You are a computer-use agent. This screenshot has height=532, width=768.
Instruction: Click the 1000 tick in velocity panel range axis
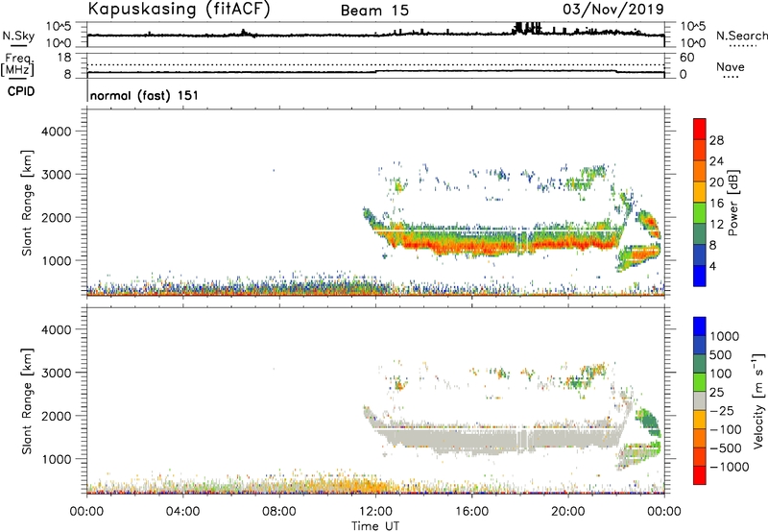(57, 459)
